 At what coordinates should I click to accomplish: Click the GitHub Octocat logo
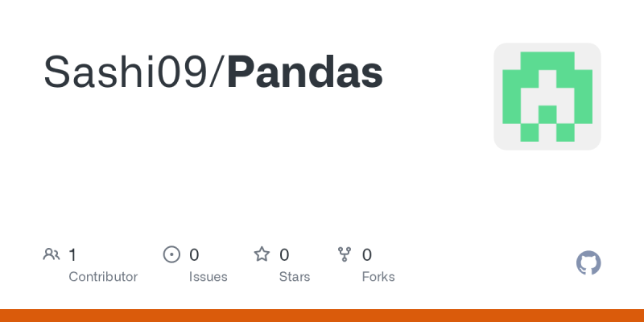tap(589, 263)
